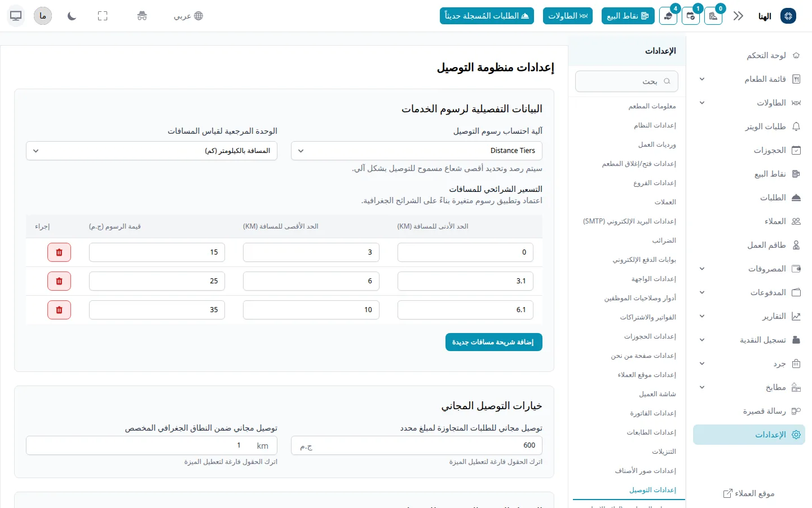The image size is (812, 508).
Task: Toggle dark mode moon icon
Action: (72, 16)
